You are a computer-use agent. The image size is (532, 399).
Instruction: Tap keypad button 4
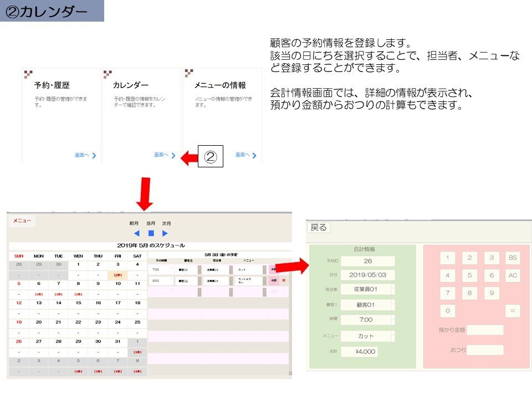448,275
